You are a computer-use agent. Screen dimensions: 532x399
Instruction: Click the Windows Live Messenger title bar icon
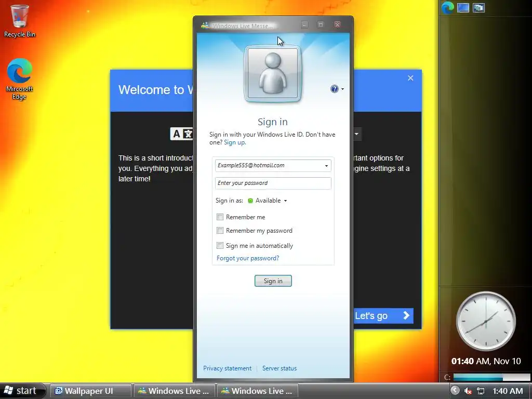(205, 25)
